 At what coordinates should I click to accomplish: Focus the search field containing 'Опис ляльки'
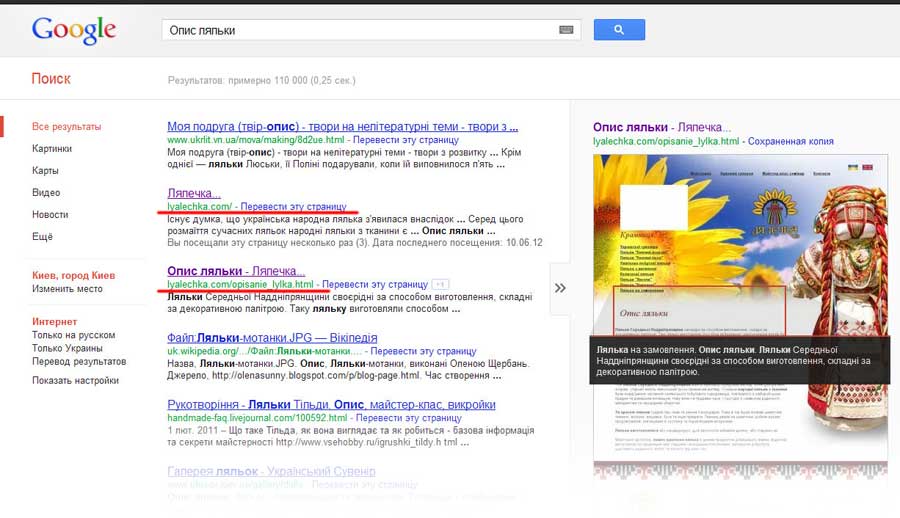pyautogui.click(x=371, y=30)
